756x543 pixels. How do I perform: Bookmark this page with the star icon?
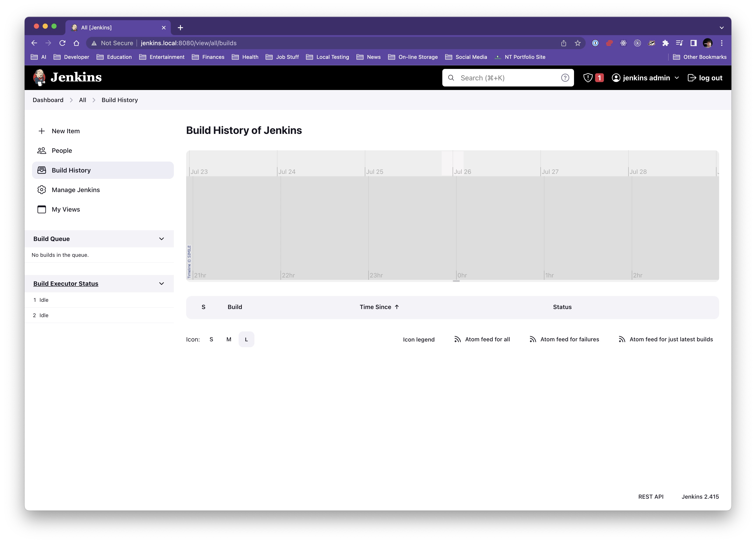pyautogui.click(x=578, y=43)
